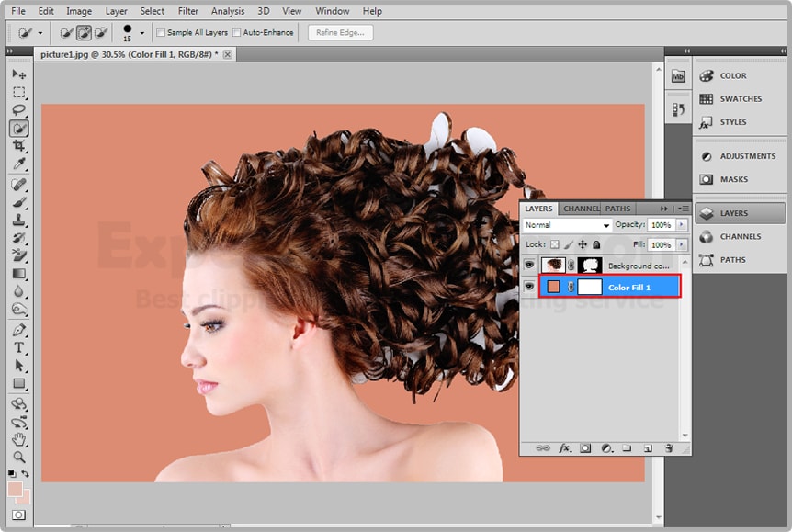
Task: Select the Crop tool
Action: [x=18, y=147]
